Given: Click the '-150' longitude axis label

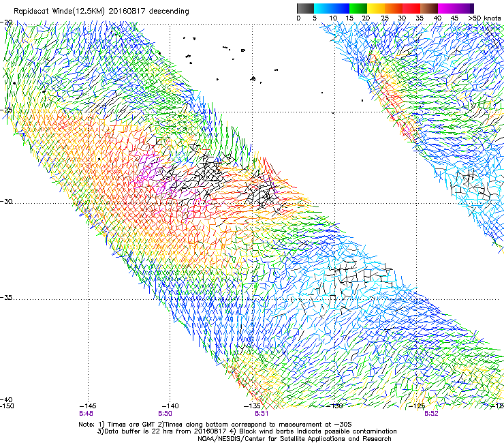Looking at the screenshot, I should point(7,406).
